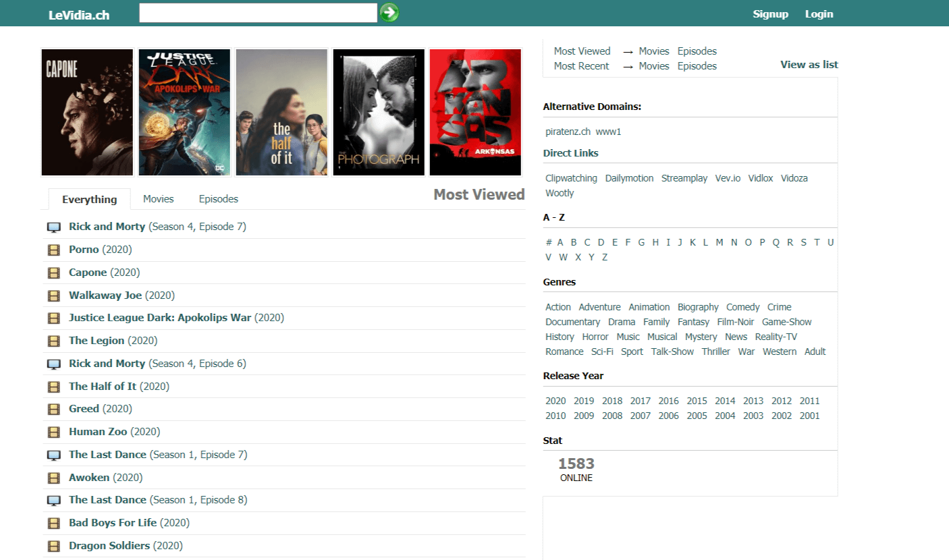949x560 pixels.
Task: Click the film icon beside Greed (2020)
Action: pyautogui.click(x=54, y=410)
